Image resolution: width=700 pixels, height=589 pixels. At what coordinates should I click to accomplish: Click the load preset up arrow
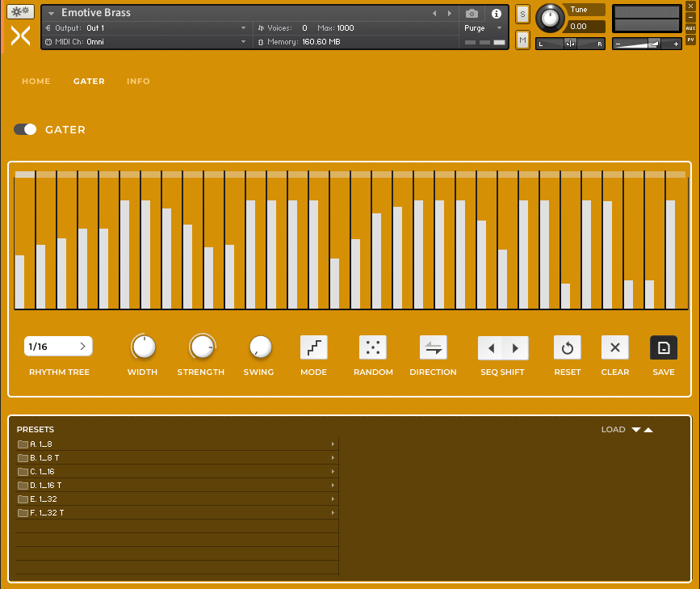[x=648, y=430]
